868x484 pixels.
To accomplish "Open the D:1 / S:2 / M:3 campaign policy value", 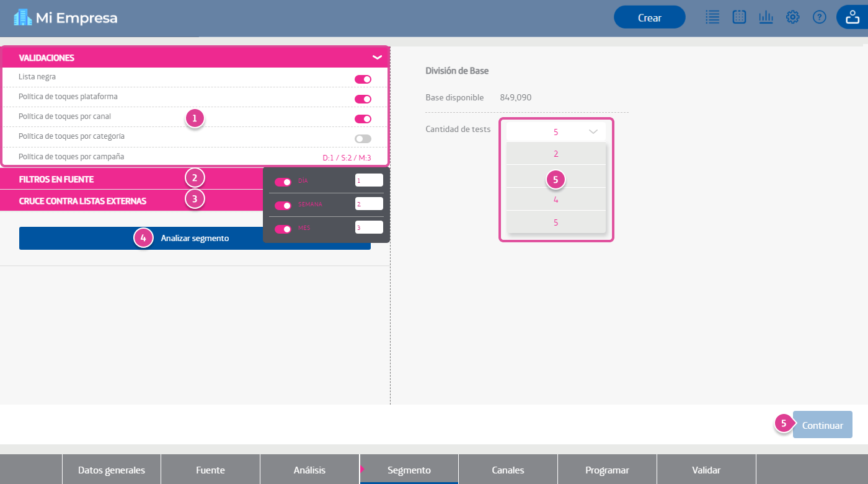I will 347,158.
